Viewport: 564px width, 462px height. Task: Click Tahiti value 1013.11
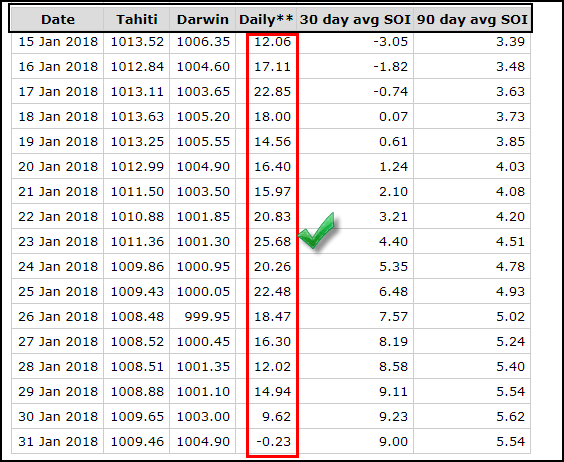[x=137, y=91]
